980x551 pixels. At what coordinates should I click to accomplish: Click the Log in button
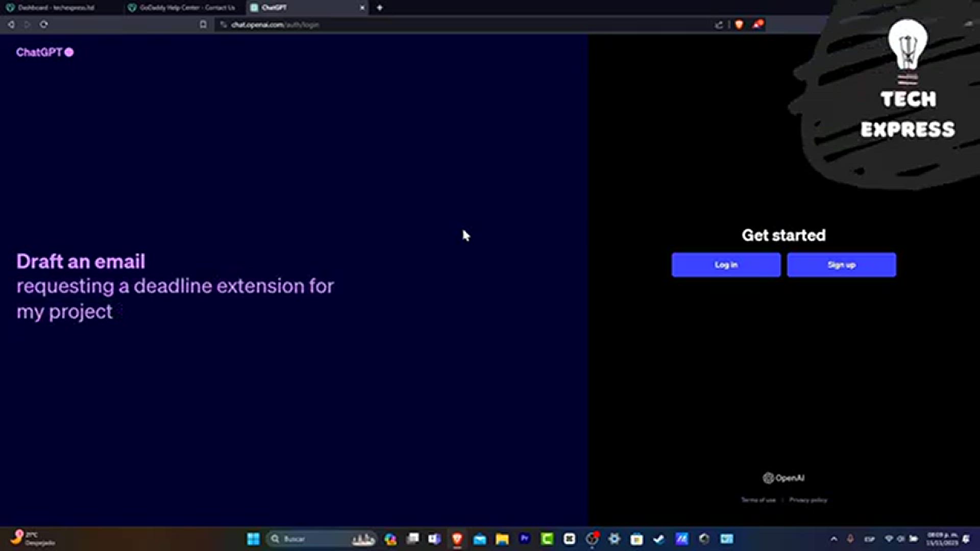point(726,265)
